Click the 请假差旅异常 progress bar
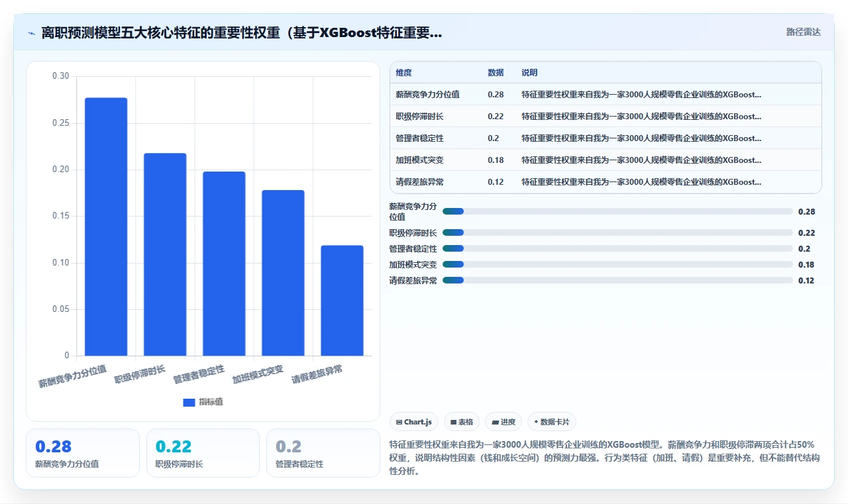848x504 pixels. [617, 280]
